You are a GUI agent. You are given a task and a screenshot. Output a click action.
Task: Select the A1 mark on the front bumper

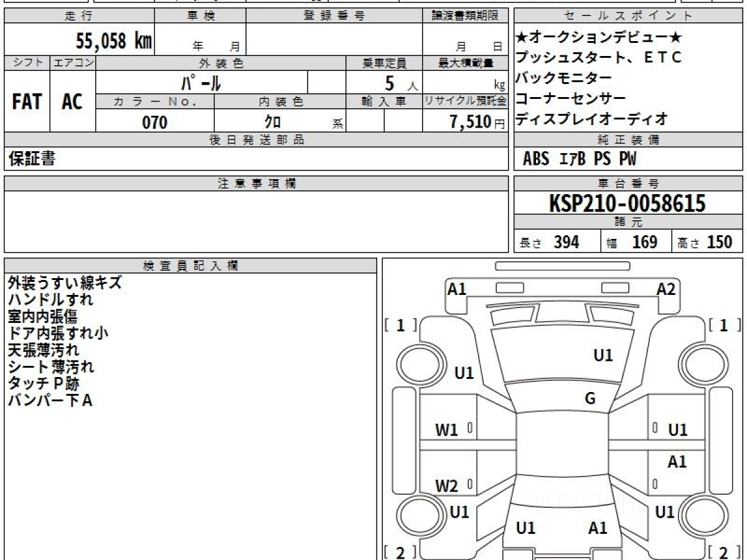pyautogui.click(x=457, y=289)
